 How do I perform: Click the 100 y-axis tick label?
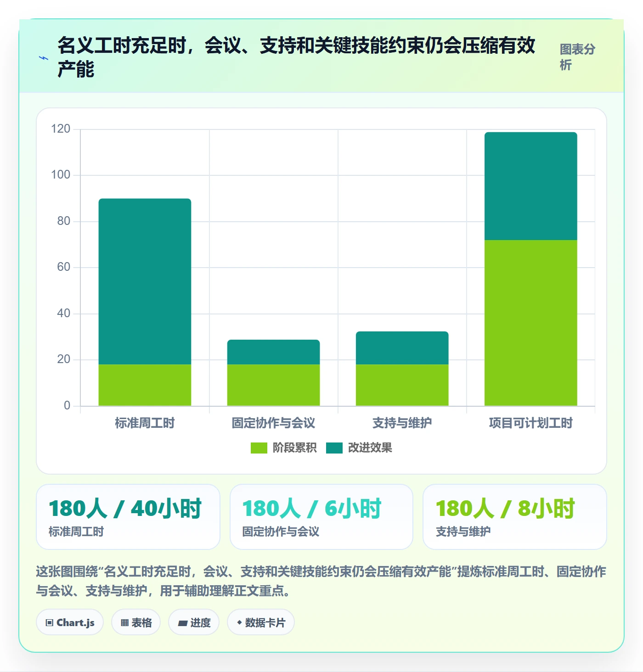coord(61,174)
